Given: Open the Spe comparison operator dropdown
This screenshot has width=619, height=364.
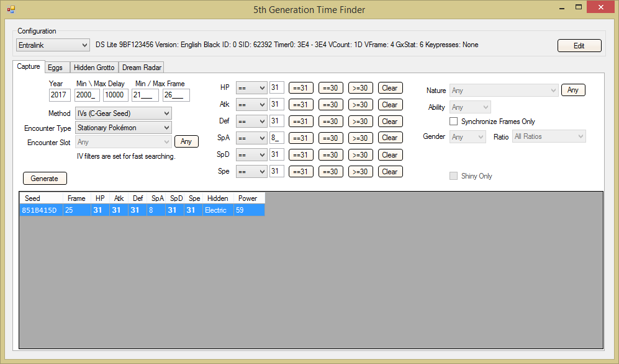Looking at the screenshot, I should tap(251, 172).
